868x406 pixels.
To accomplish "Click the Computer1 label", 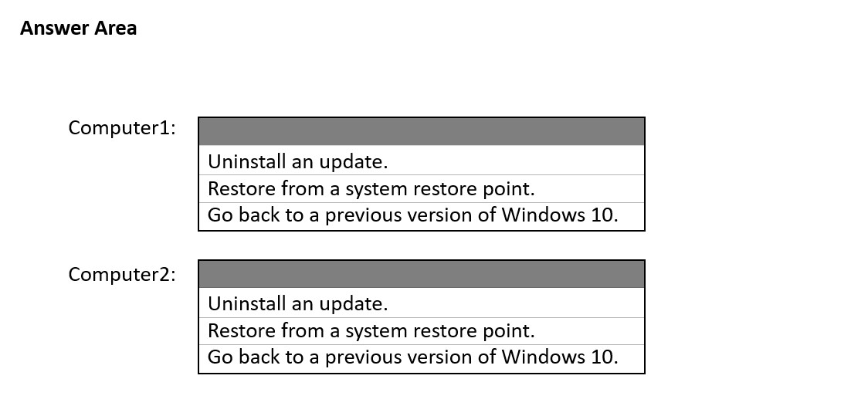I will point(122,128).
